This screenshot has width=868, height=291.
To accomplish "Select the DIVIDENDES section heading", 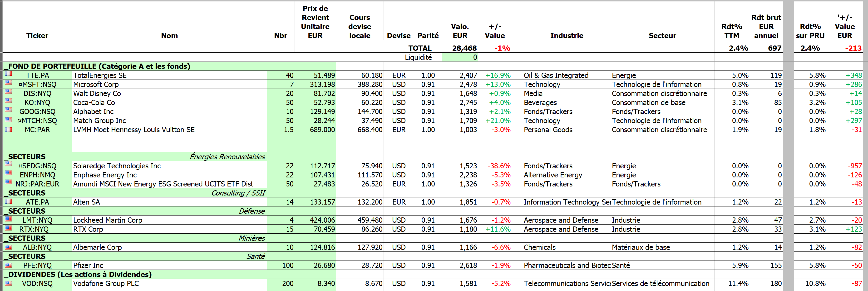I will [78, 275].
